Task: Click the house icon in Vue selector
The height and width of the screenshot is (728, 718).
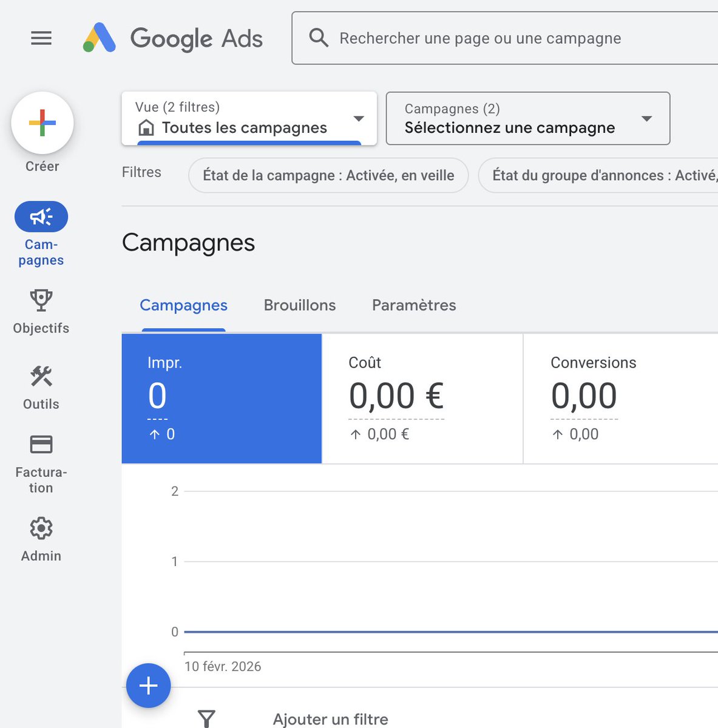Action: click(146, 127)
